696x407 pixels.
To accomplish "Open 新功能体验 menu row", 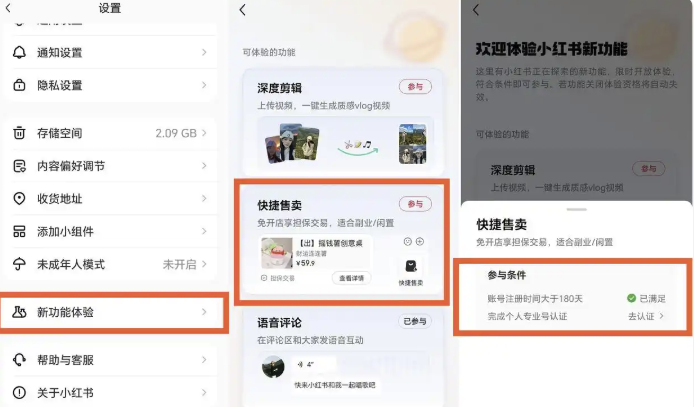I will point(114,312).
